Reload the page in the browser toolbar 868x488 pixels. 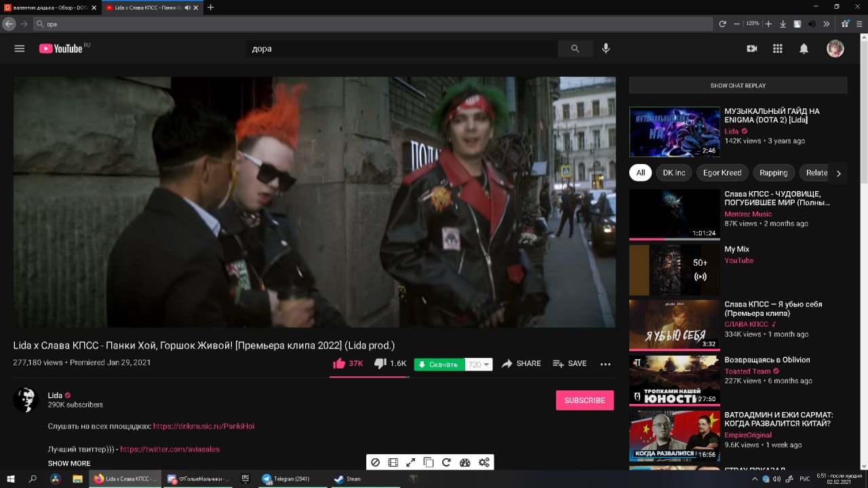coord(723,24)
